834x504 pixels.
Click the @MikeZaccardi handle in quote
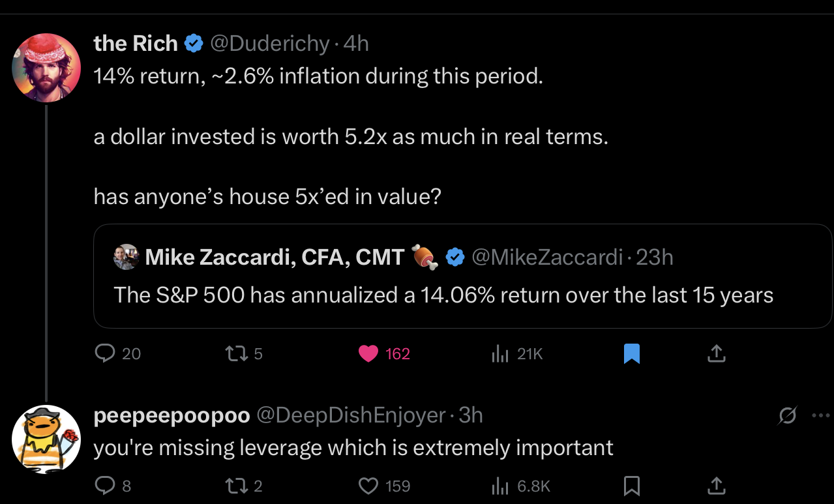click(546, 258)
